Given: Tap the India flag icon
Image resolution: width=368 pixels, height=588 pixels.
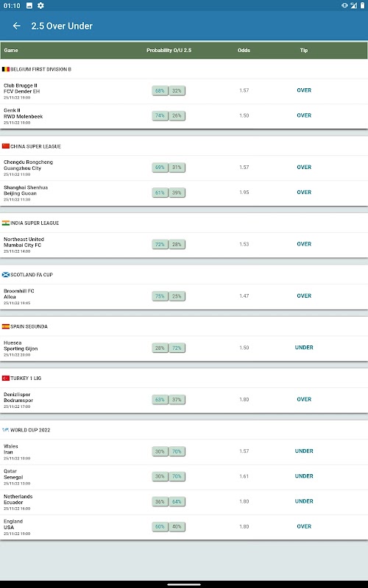Looking at the screenshot, I should tap(6, 223).
